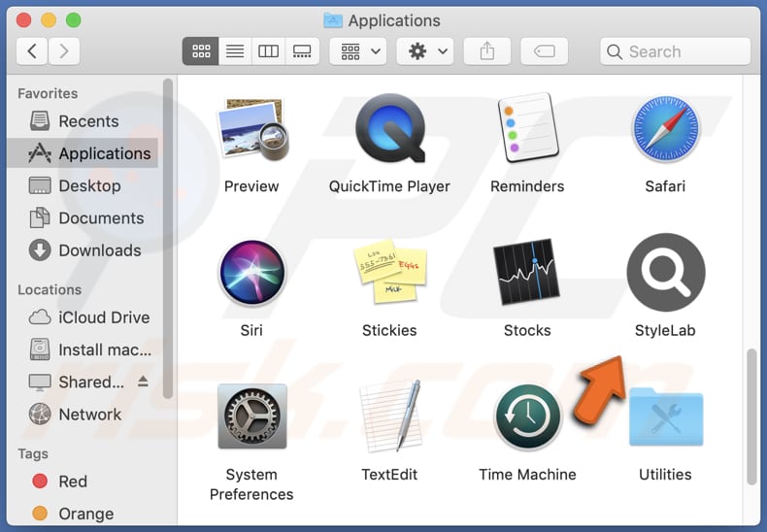Select Recents in the sidebar
The image size is (767, 532).
(83, 121)
